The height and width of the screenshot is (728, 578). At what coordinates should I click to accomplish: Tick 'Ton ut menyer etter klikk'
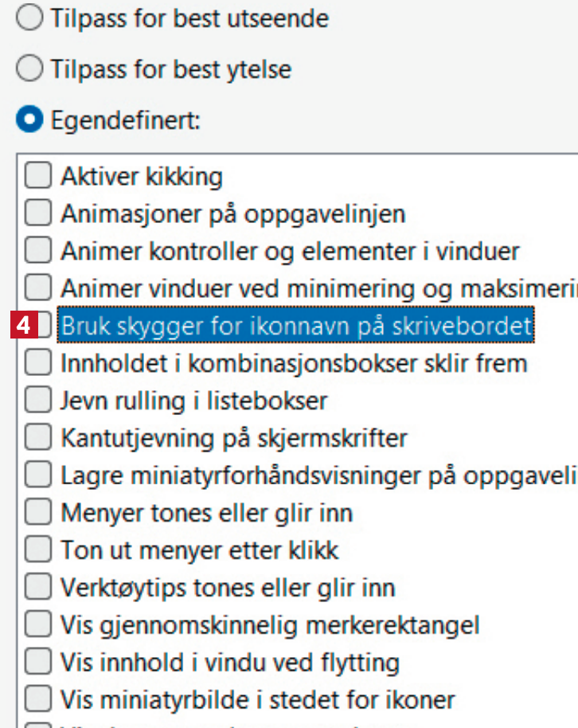(x=37, y=550)
